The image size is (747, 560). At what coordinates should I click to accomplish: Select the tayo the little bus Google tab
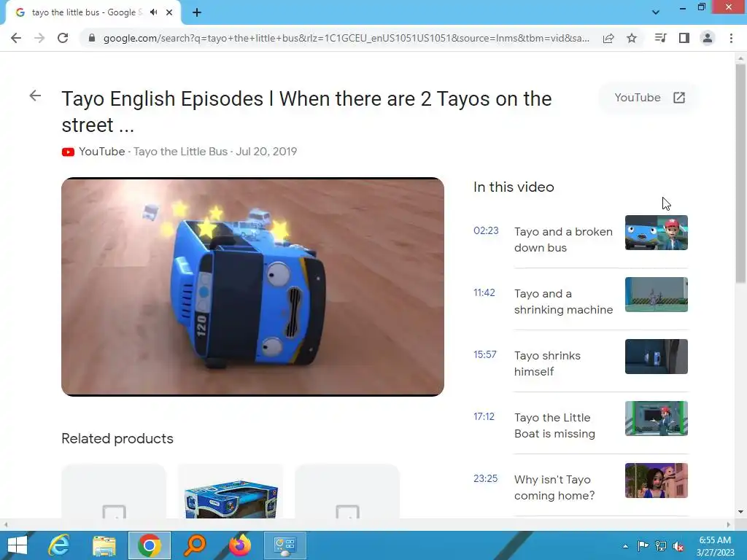click(93, 12)
